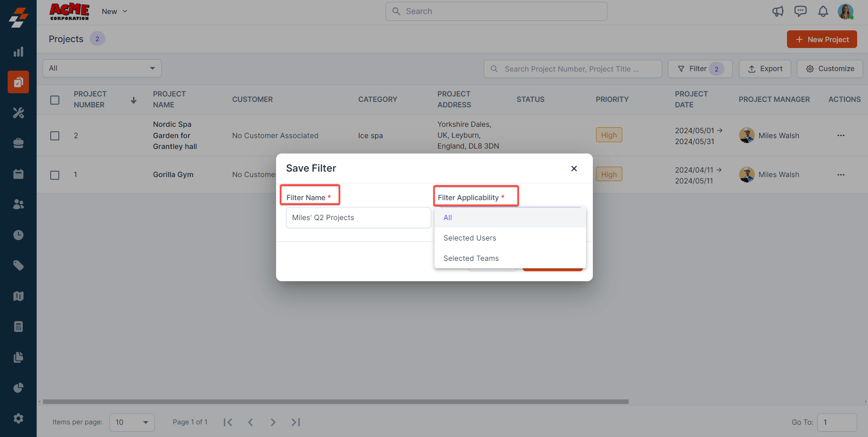
Task: Go to the previous page
Action: (250, 422)
